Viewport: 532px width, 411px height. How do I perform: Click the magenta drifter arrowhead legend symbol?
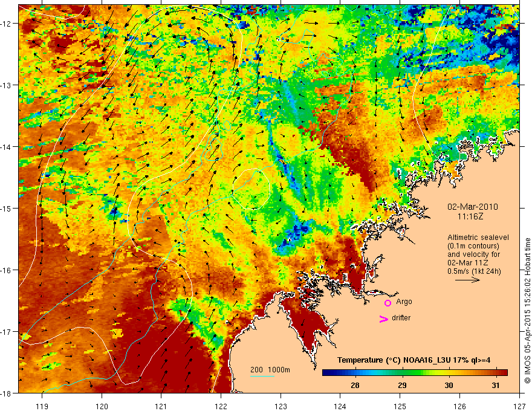(384, 319)
